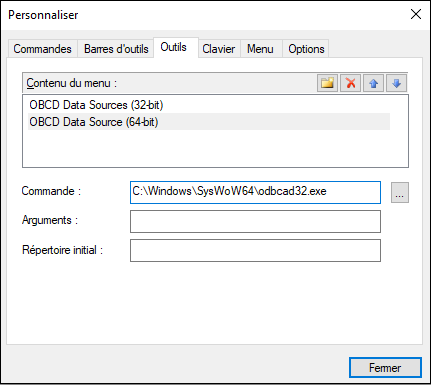The width and height of the screenshot is (431, 385).
Task: Switch to the Options tab
Action: (306, 49)
